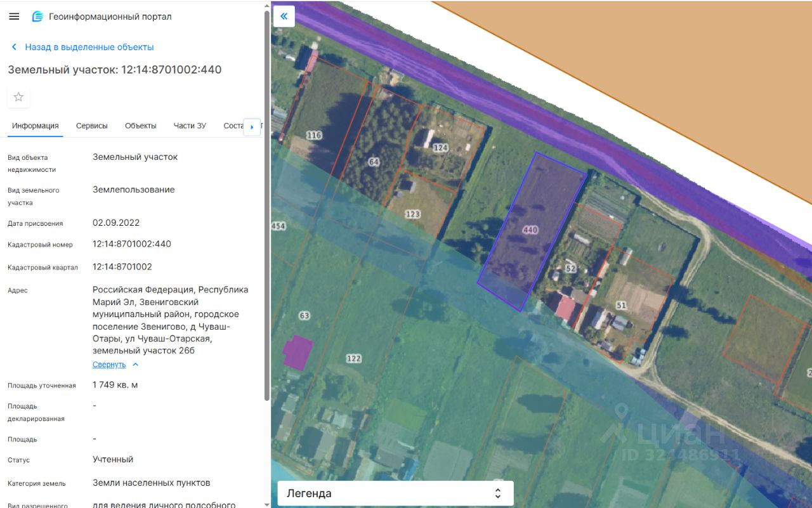Viewport: 812px width, 508px height.
Task: Click the Дата присвоения label
Action: (36, 224)
